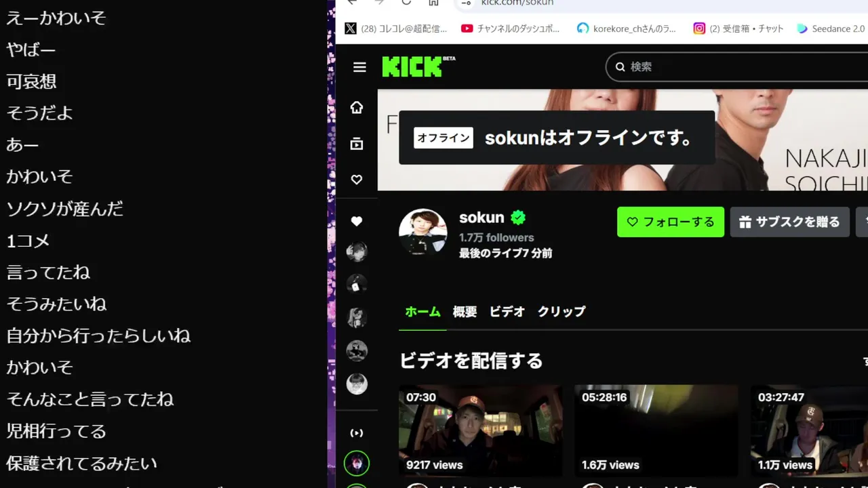Switch to the 概要 tab
The height and width of the screenshot is (488, 868).
pyautogui.click(x=465, y=312)
